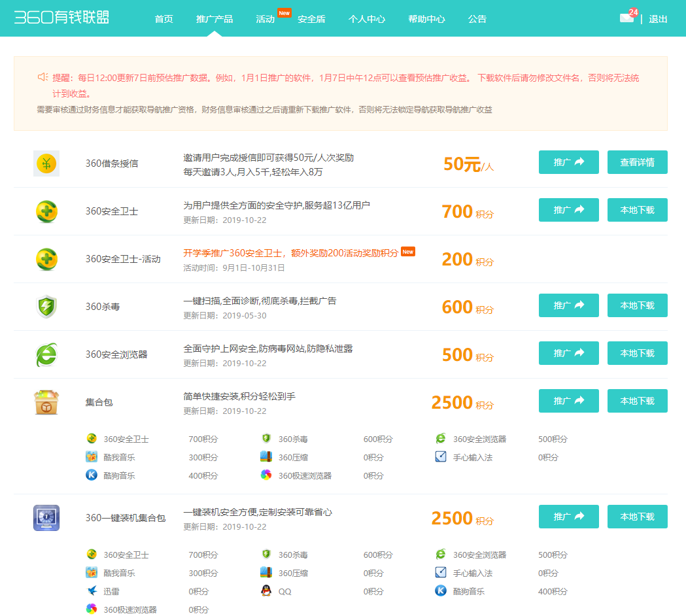Click the 50元/人 reward text
This screenshot has height=616, width=686.
[x=468, y=165]
